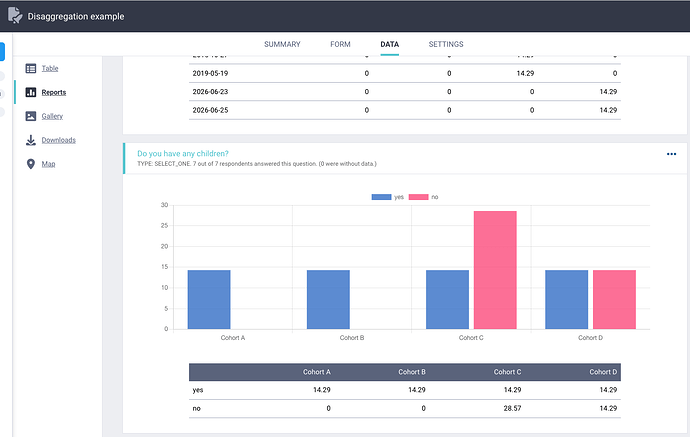Open the SETTINGS tab
Screen dimensions: 690x437
click(x=446, y=44)
